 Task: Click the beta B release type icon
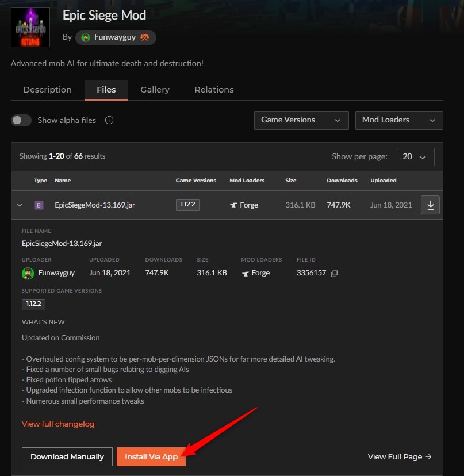39,205
